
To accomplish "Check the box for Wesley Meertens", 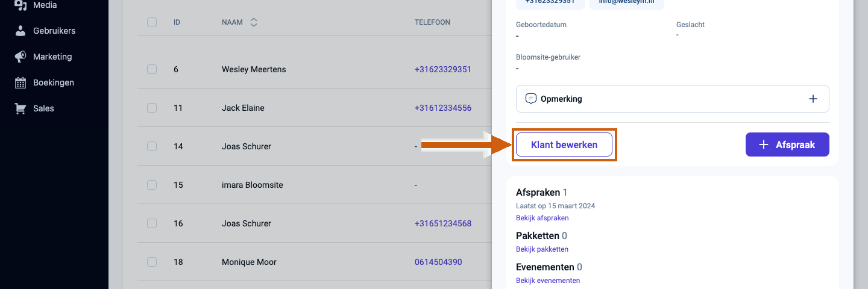I will 152,69.
